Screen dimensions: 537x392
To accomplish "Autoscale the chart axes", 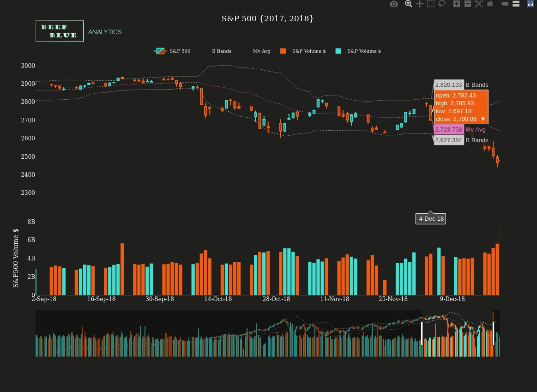I will click(479, 4).
